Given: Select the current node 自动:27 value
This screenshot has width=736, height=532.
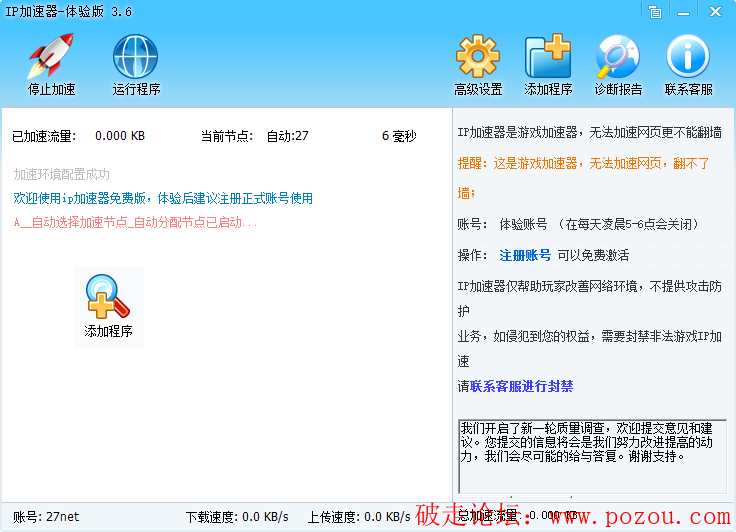Looking at the screenshot, I should (x=287, y=136).
